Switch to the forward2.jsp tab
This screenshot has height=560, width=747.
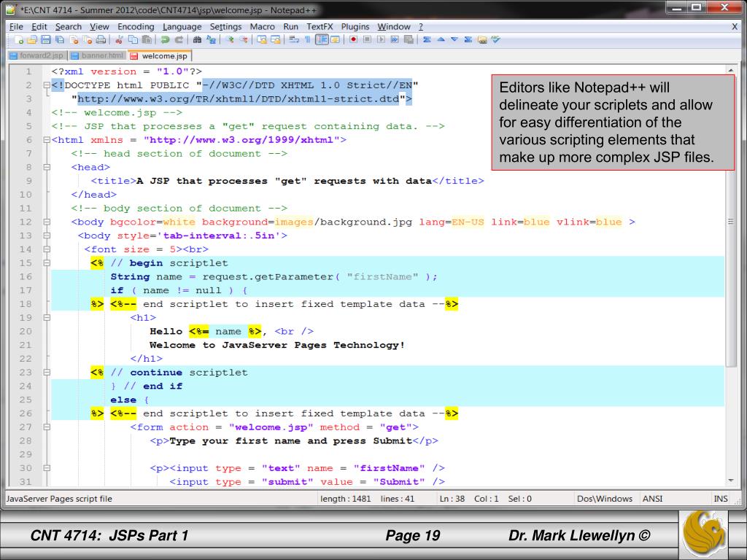(37, 55)
